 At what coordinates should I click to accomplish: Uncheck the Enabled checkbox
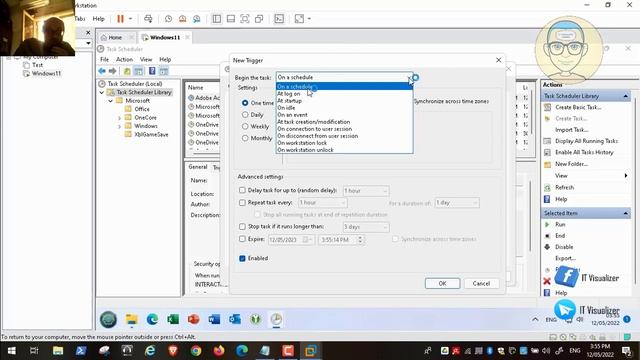pyautogui.click(x=242, y=258)
